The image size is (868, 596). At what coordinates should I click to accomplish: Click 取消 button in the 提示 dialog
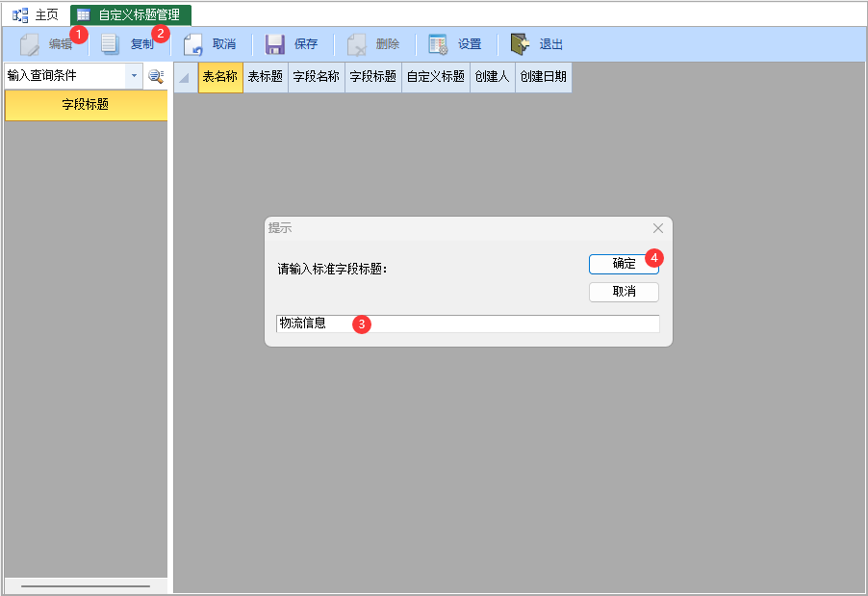pos(624,292)
